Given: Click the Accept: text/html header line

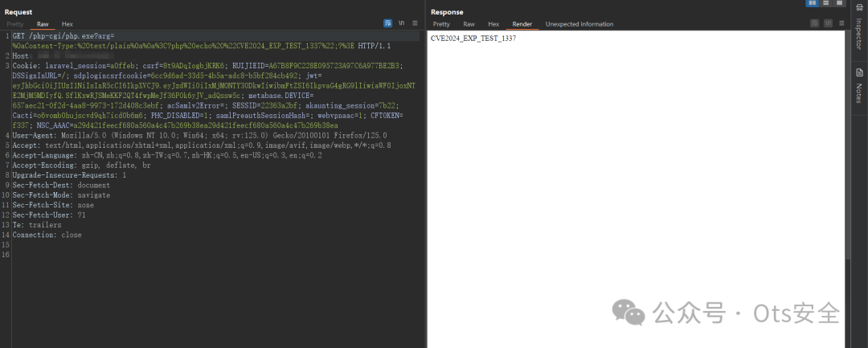Looking at the screenshot, I should coord(202,145).
